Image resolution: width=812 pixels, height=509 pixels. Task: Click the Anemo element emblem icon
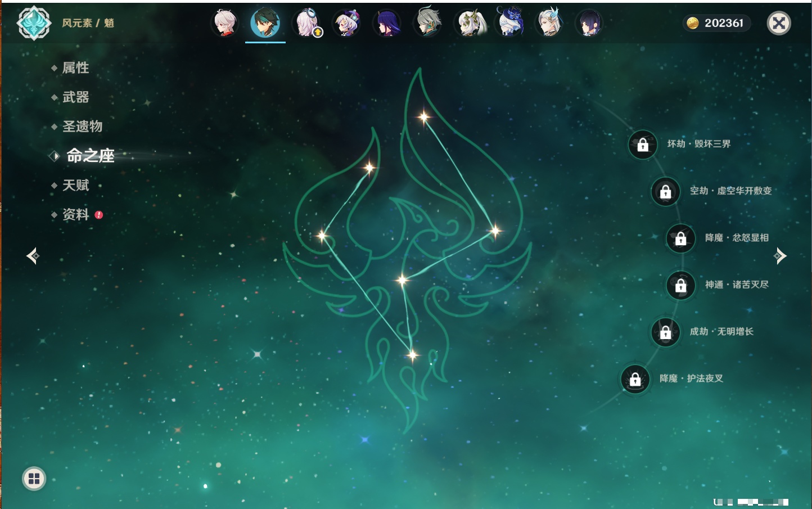34,23
